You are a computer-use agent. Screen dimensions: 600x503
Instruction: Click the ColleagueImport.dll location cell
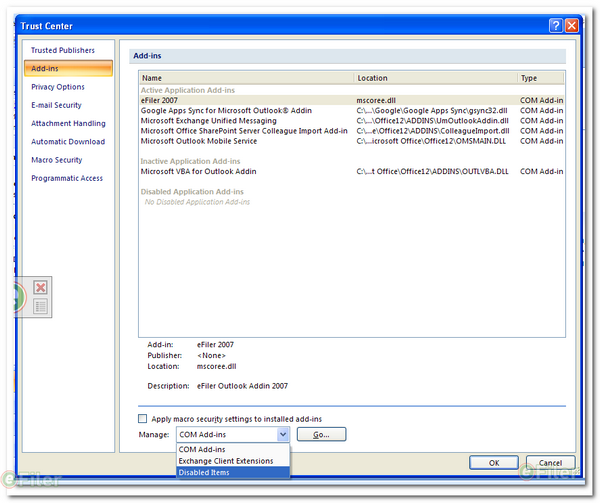point(433,131)
